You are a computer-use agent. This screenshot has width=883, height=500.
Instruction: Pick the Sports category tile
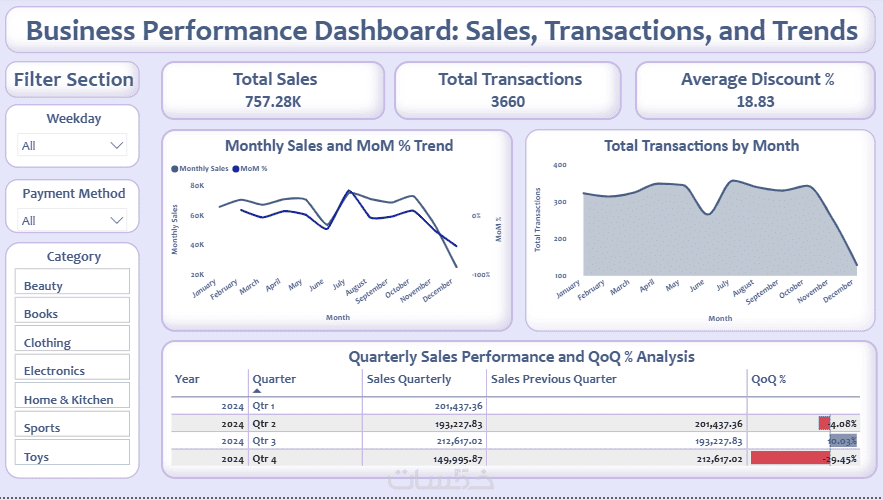coord(72,423)
